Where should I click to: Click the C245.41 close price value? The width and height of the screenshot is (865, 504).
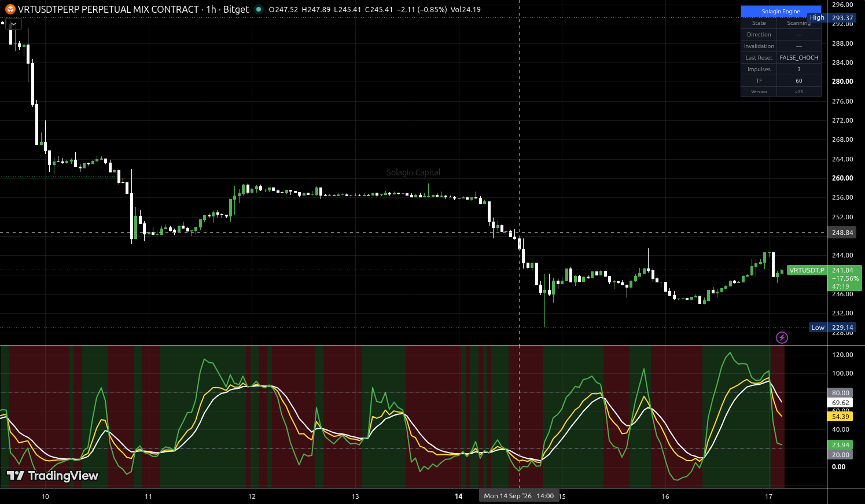click(379, 9)
